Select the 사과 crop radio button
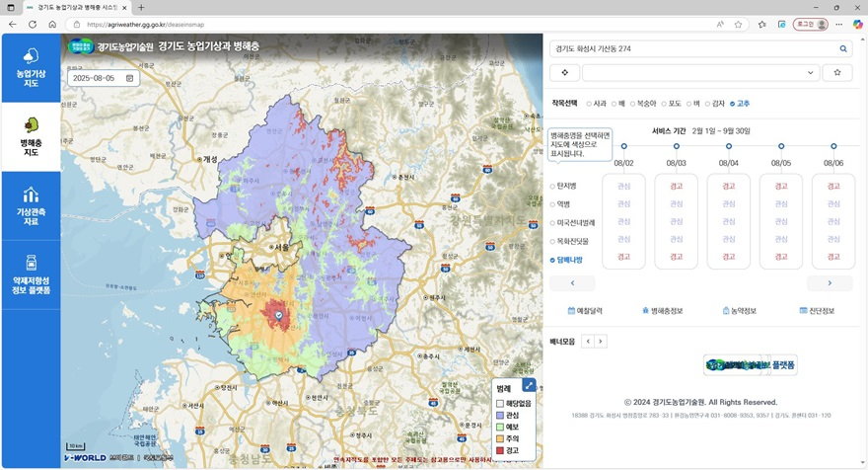This screenshot has width=868, height=470. pos(589,104)
